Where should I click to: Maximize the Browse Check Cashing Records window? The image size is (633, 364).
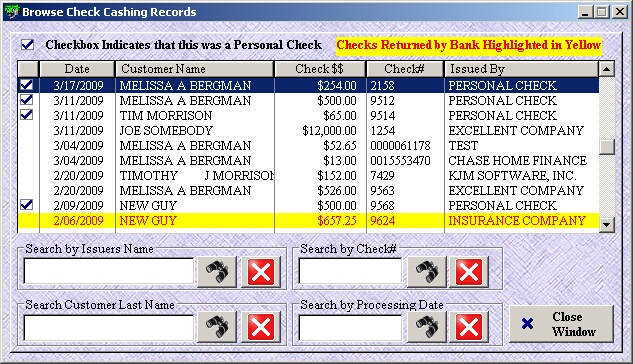pos(602,12)
